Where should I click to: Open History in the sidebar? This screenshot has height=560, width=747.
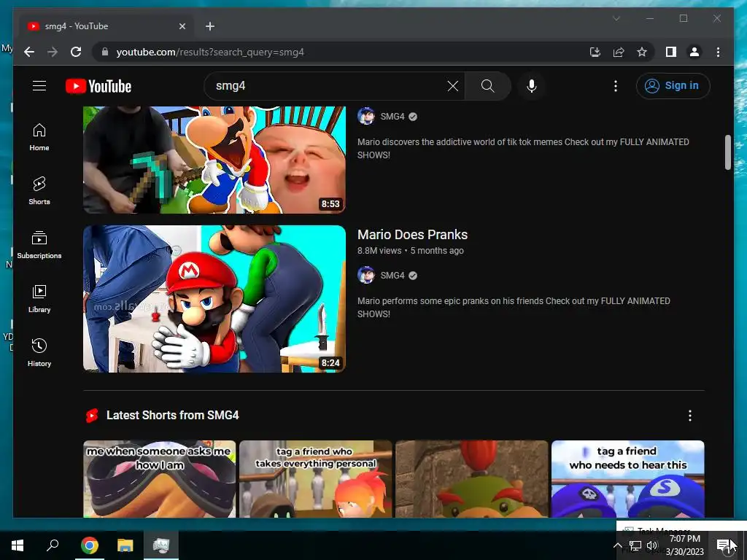click(x=39, y=352)
